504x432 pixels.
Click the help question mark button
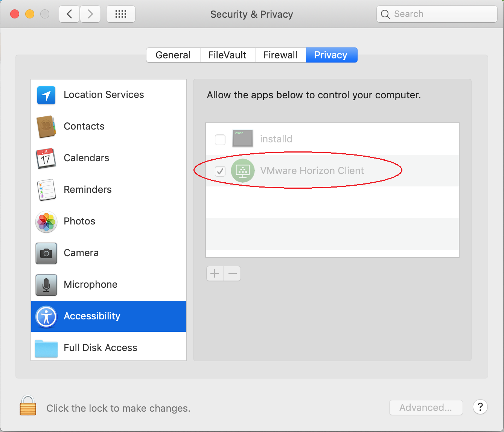[x=480, y=407]
